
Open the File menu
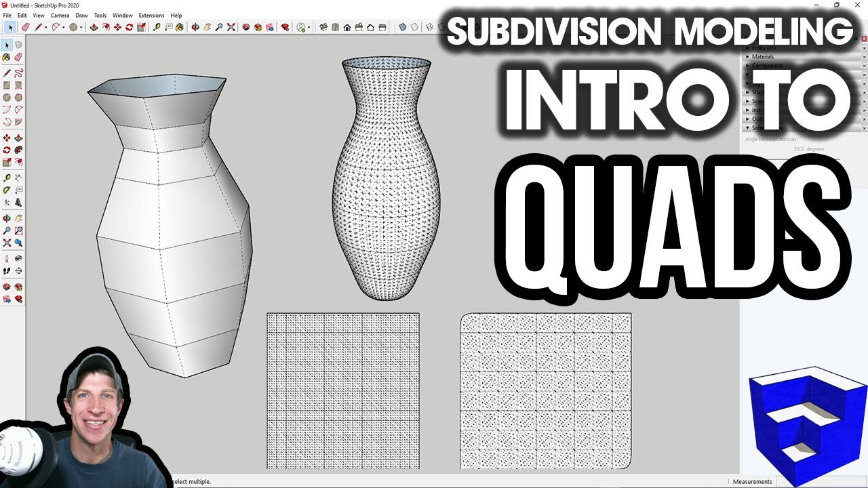[x=7, y=15]
